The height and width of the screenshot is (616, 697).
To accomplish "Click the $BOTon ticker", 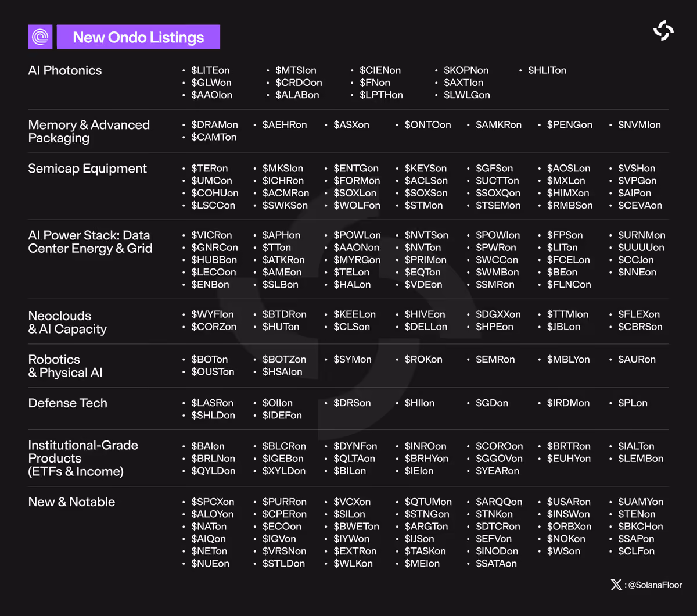I will click(x=210, y=360).
